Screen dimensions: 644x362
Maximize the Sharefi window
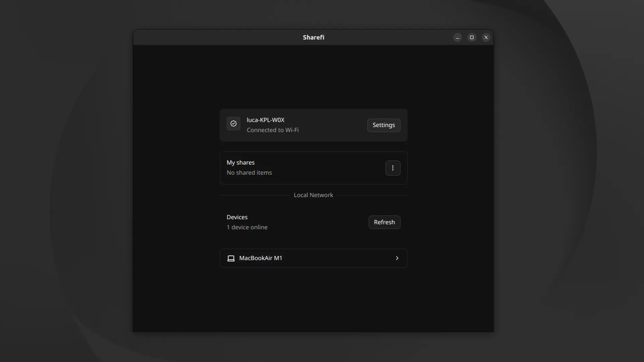pos(472,38)
